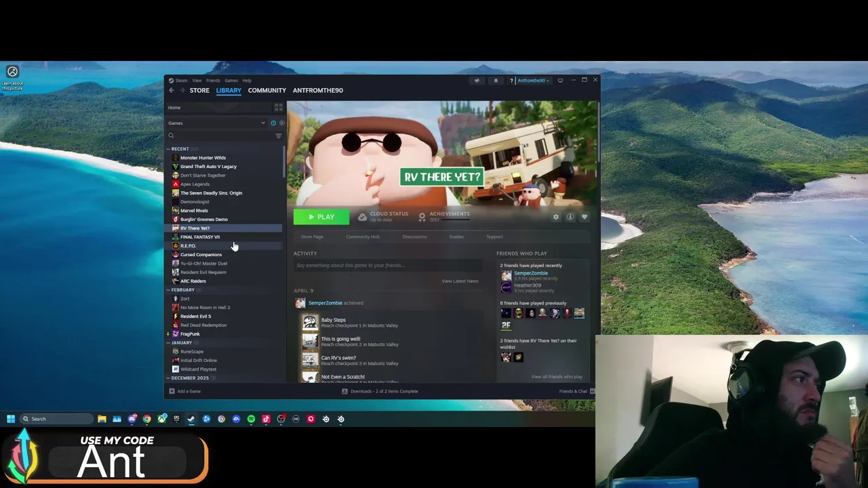Open Learn about this picture desktop icon
This screenshot has height=488, width=868.
[12, 77]
